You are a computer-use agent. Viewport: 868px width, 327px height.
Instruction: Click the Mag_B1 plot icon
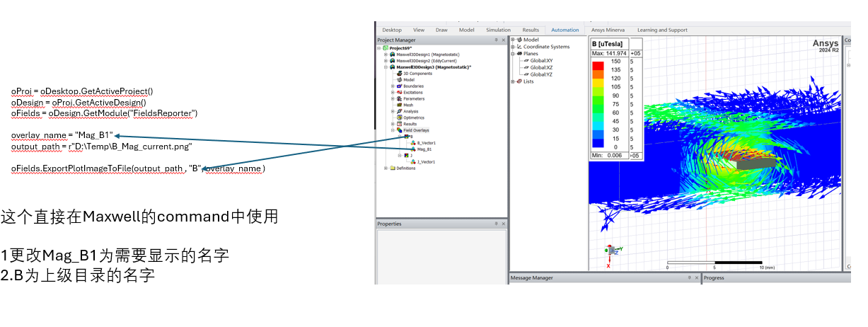click(x=412, y=149)
